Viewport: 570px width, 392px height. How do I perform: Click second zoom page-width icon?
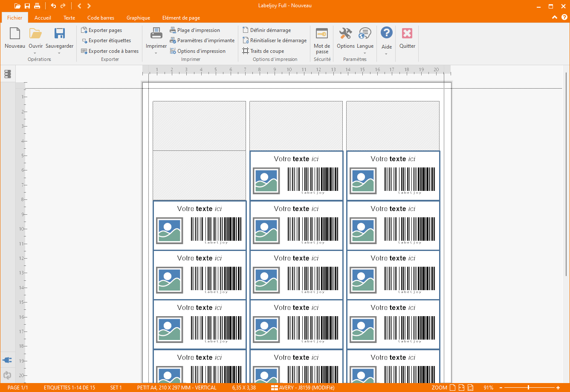[462, 388]
